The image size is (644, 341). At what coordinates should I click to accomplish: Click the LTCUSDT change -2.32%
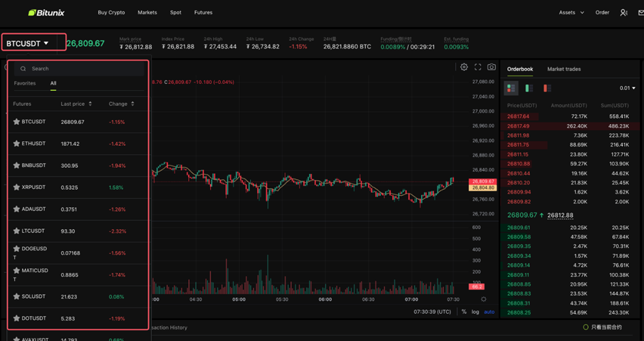tap(117, 231)
